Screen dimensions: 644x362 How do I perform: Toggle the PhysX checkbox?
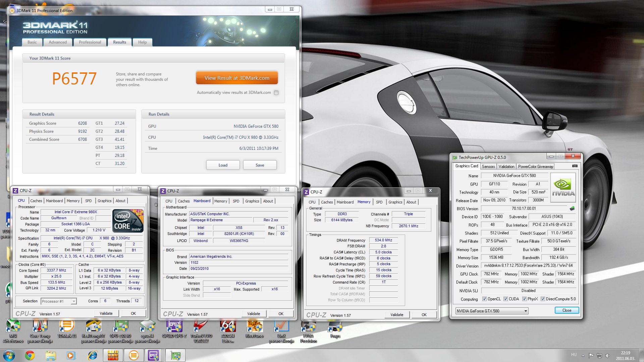click(524, 299)
